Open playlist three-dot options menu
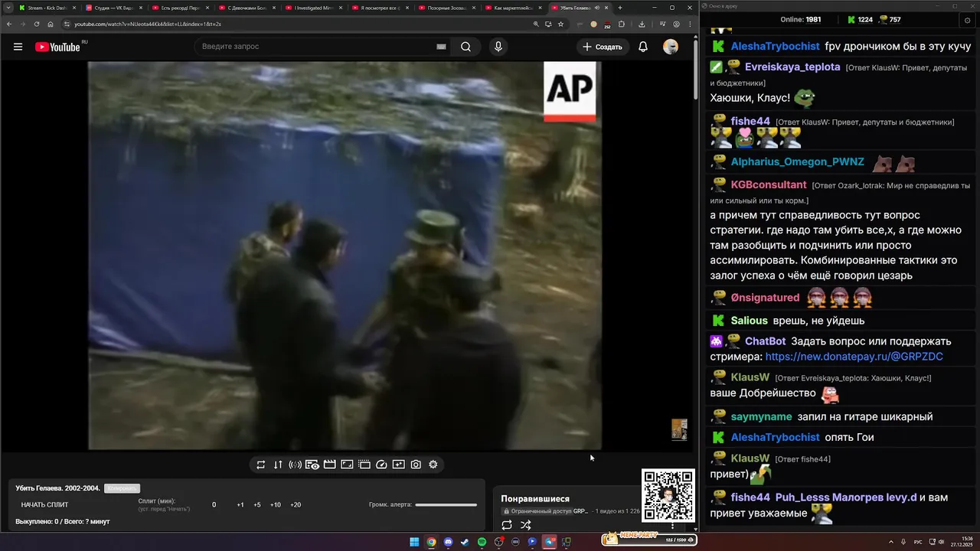Screen dimensions: 980x551 pos(673,526)
